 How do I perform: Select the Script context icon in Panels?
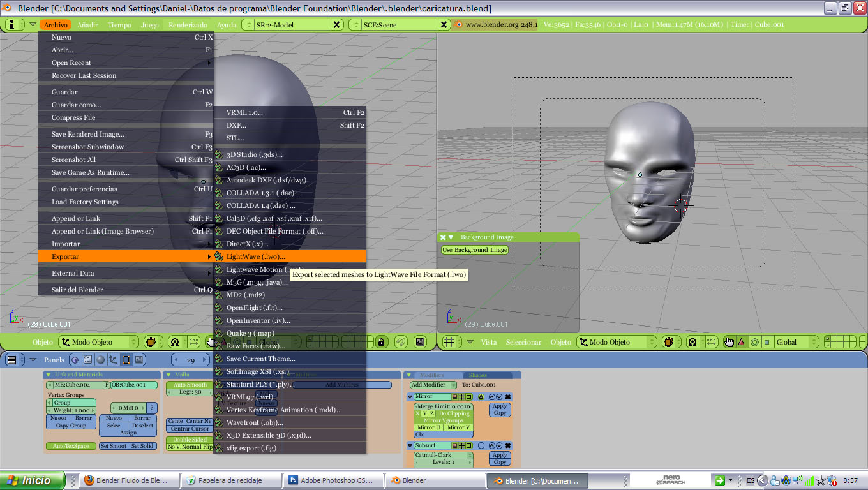(x=88, y=360)
